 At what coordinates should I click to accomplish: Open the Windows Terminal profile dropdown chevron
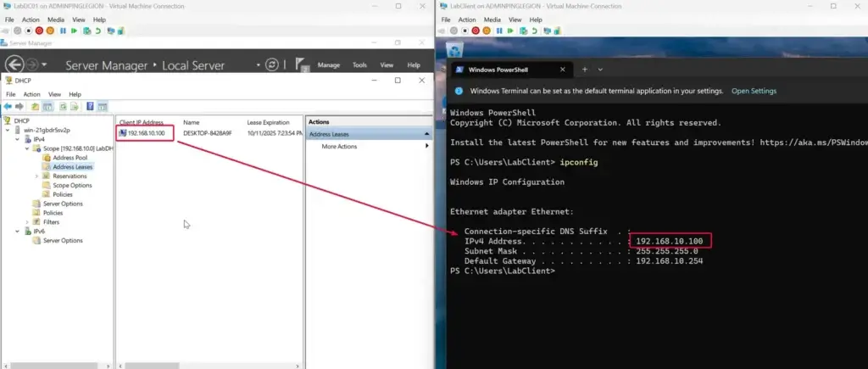click(600, 69)
